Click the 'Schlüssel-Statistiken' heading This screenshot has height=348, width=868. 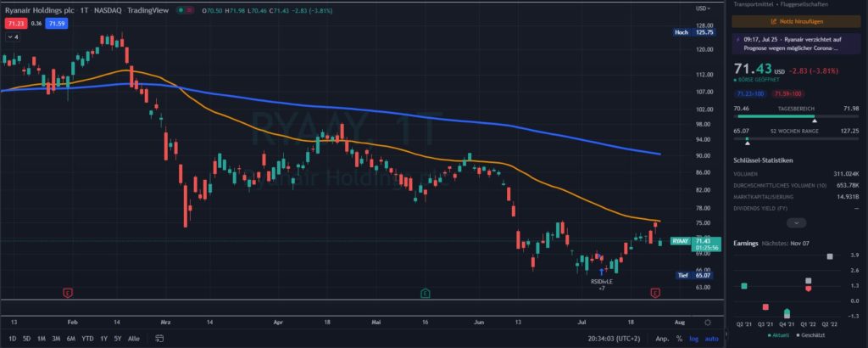763,160
